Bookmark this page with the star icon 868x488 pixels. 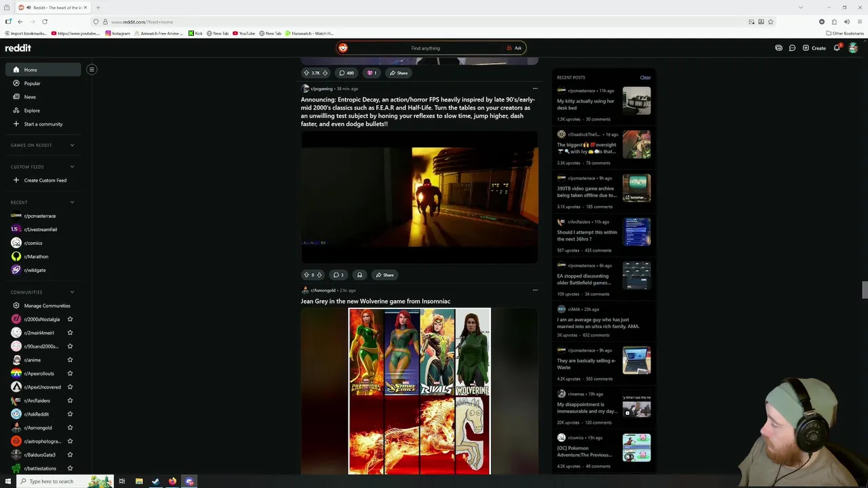click(770, 22)
